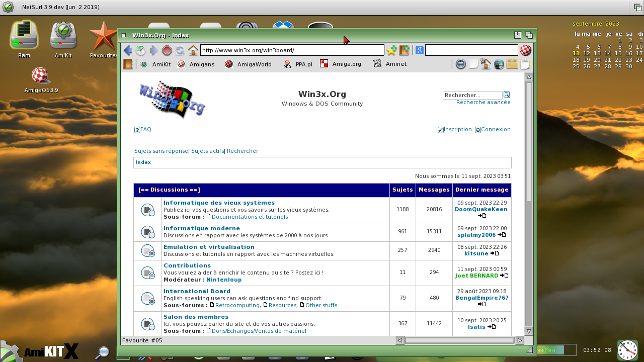Open the hotlist book icon in favourites bar
This screenshot has width=644, height=362.
click(128, 64)
